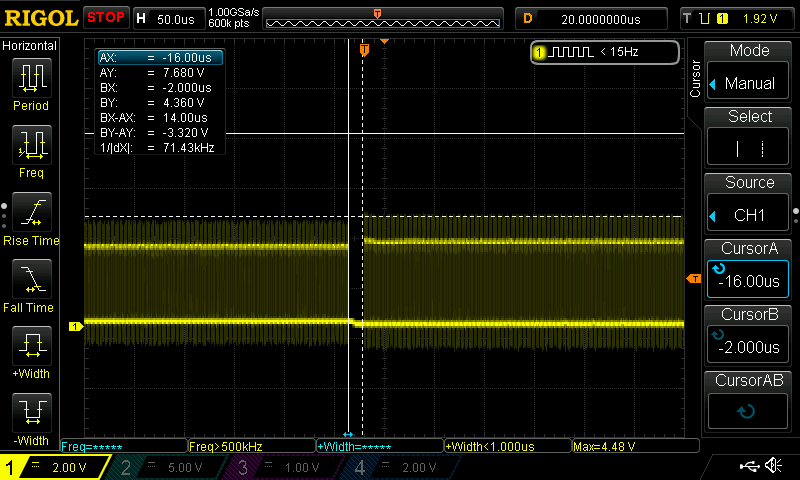Select the Freq measurement icon
The image size is (800, 480).
32,145
